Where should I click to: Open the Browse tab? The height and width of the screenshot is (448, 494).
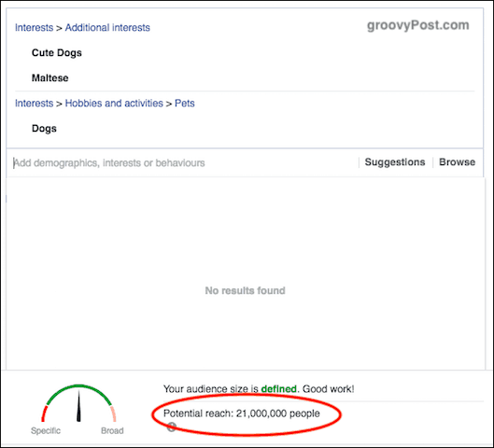pyautogui.click(x=458, y=161)
